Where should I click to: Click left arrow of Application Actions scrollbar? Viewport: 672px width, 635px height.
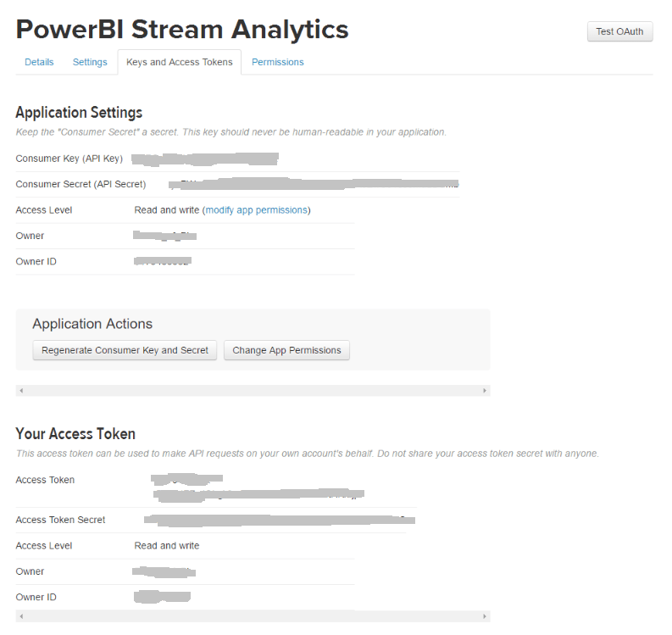(21, 391)
